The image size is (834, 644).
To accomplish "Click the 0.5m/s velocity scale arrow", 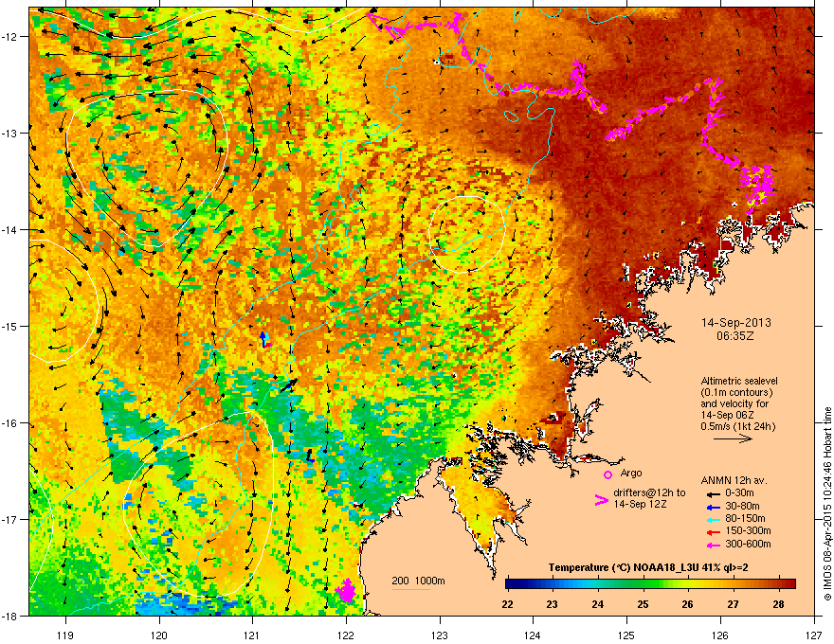I will [x=733, y=438].
